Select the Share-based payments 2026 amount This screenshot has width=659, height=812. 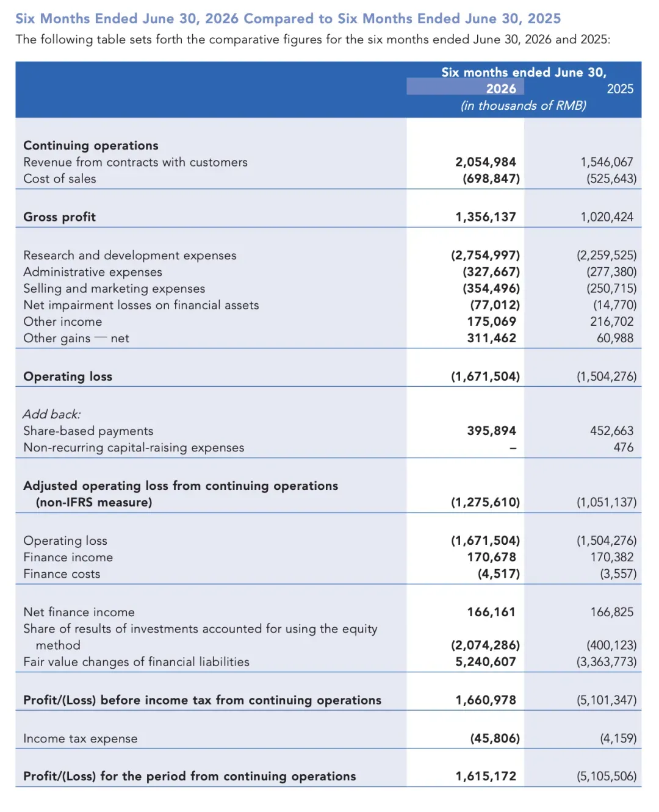[x=492, y=431]
